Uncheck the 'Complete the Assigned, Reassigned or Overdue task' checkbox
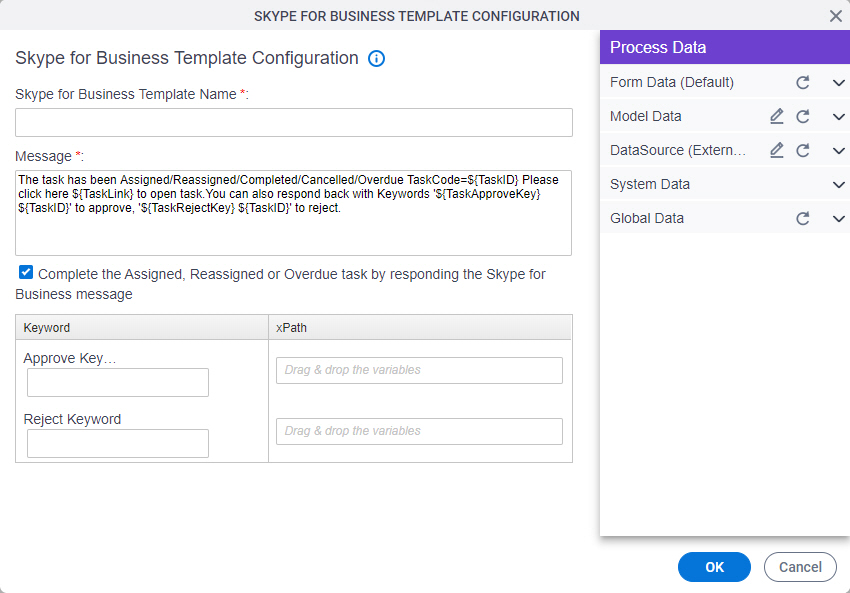Screen dimensions: 850x593 pyautogui.click(x=25, y=272)
